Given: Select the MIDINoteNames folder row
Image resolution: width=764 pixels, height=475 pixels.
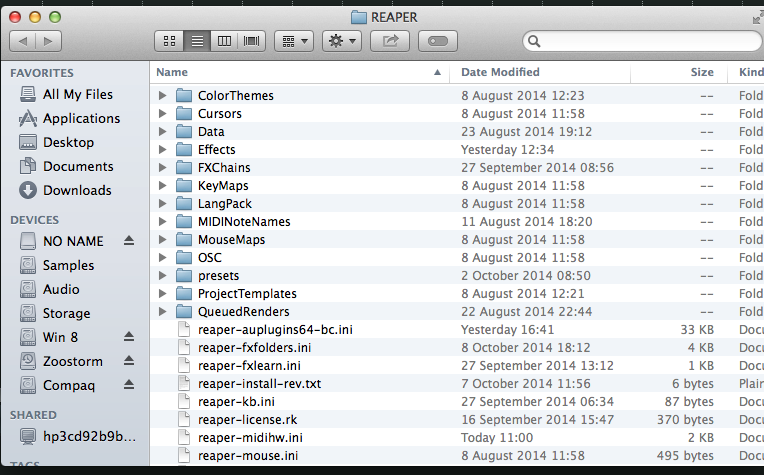Looking at the screenshot, I should tap(457, 222).
